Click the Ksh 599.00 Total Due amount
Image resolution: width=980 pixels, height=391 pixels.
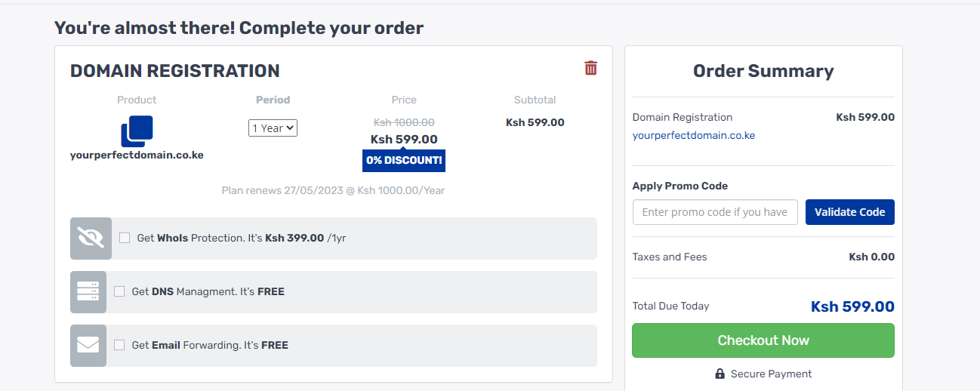tap(852, 306)
